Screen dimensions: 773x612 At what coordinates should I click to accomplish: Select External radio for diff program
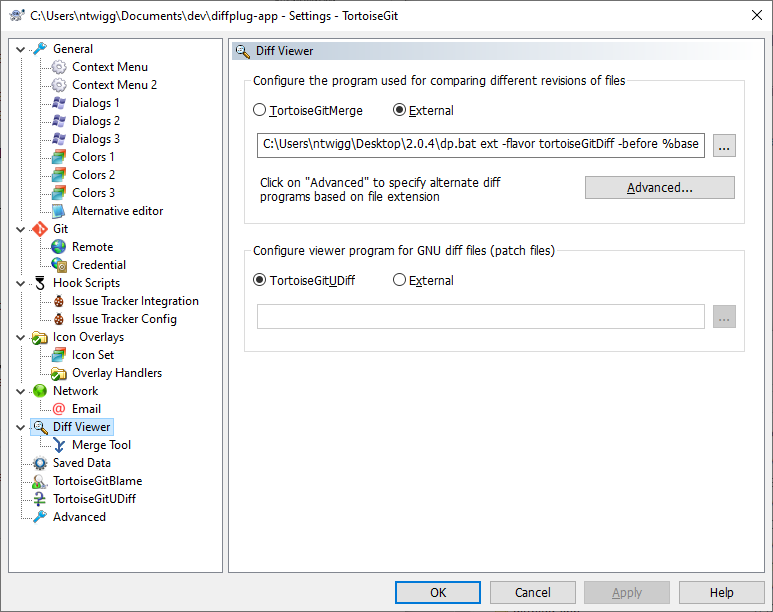click(x=399, y=110)
